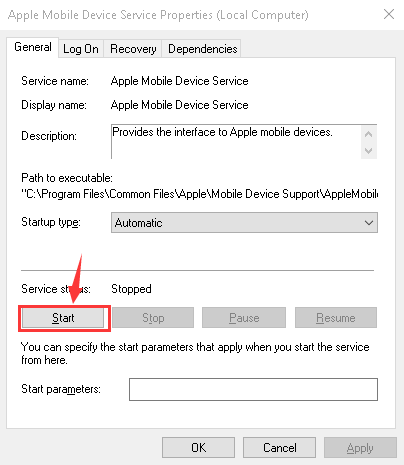Click the path to executable text line
This screenshot has width=404, height=465.
pos(200,194)
